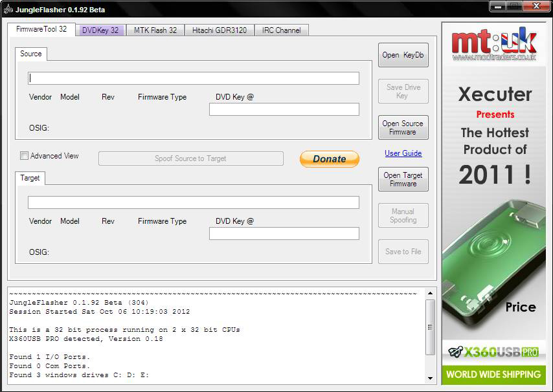The height and width of the screenshot is (392, 553).
Task: Click the Save Drive Key button
Action: point(403,91)
